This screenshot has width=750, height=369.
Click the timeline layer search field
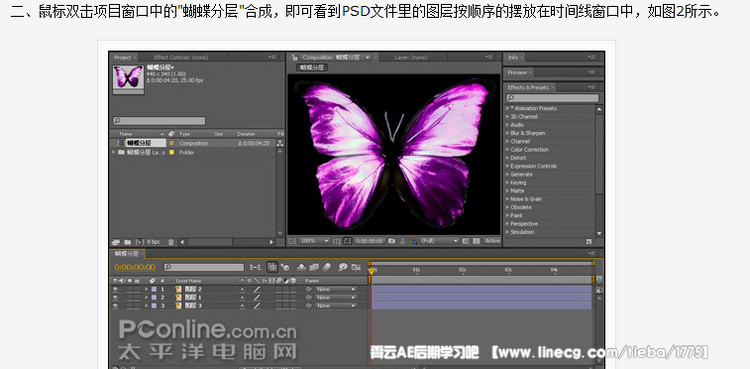[204, 267]
